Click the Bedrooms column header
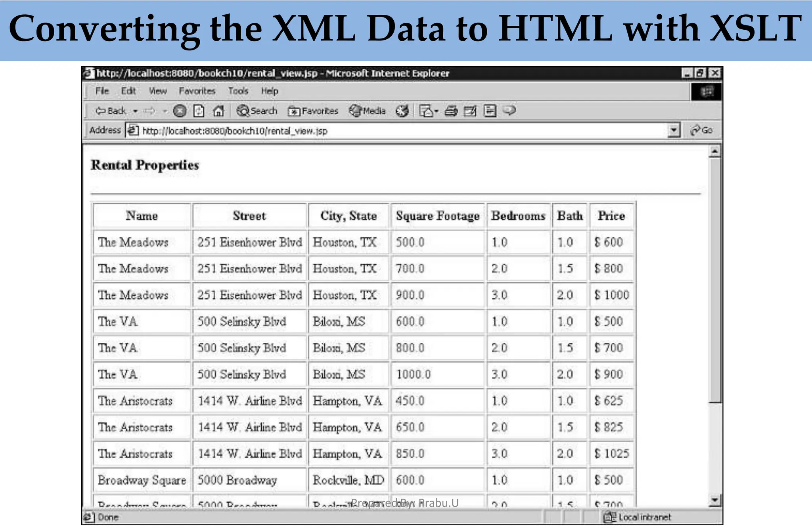Image resolution: width=812 pixels, height=528 pixels. (x=518, y=216)
